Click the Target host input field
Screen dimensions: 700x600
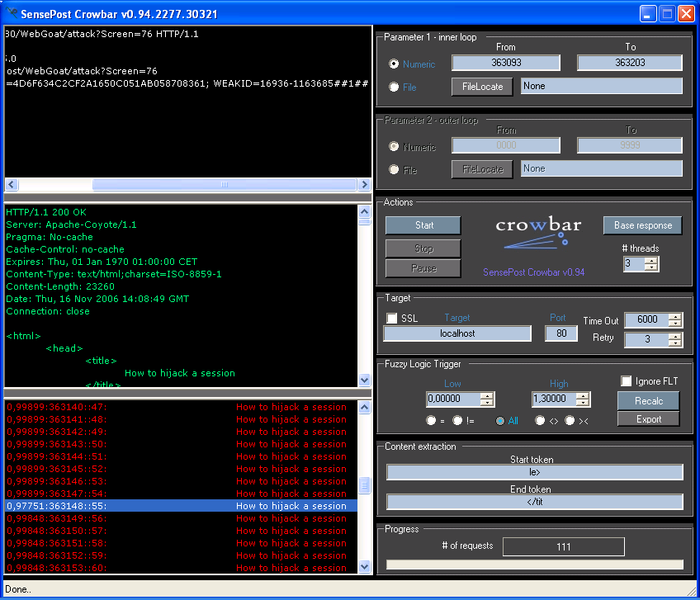[457, 333]
